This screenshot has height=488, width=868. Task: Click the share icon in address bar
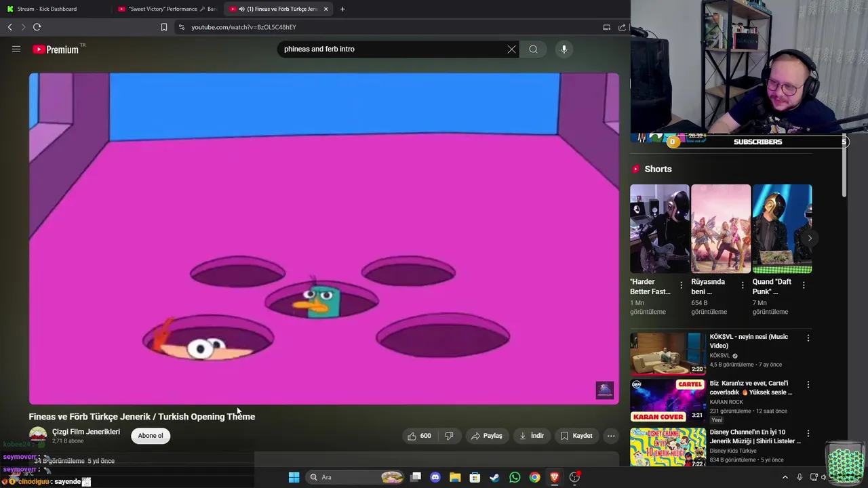pos(622,27)
